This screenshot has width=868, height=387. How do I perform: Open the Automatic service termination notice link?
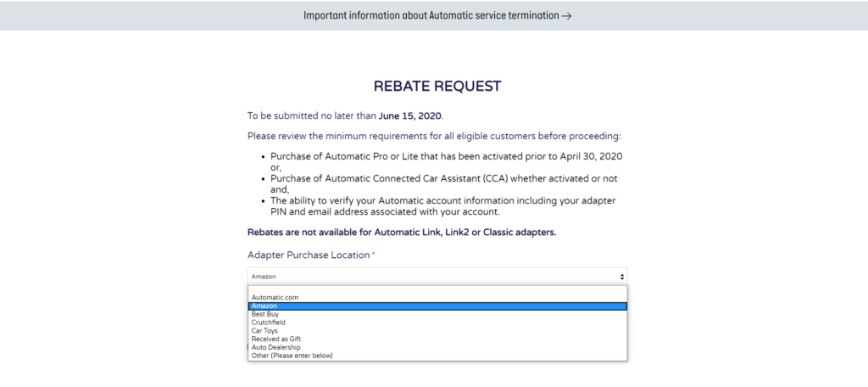(437, 15)
